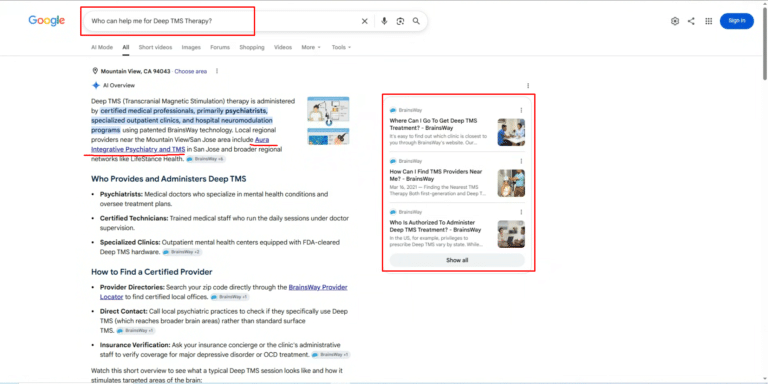Switch to AI Mode tab
Screen dimensions: 768x384
point(102,48)
